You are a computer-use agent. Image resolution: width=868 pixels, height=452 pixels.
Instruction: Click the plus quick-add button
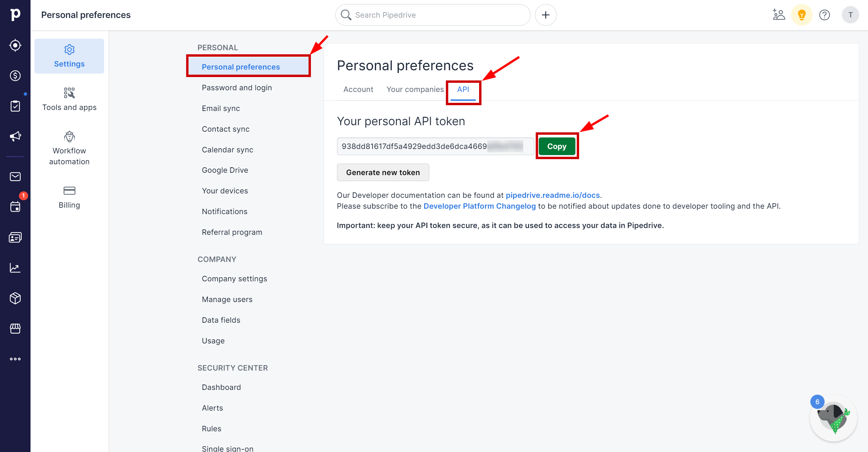[x=546, y=15]
